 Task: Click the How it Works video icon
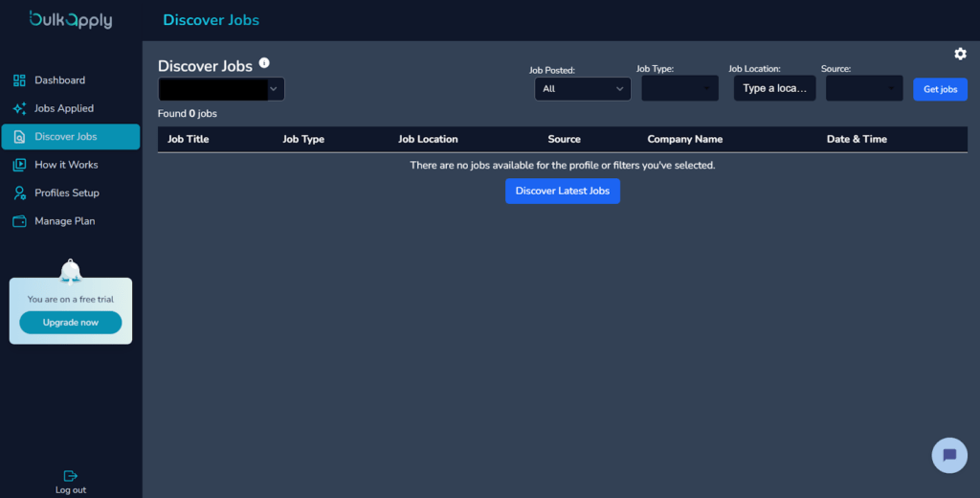19,165
